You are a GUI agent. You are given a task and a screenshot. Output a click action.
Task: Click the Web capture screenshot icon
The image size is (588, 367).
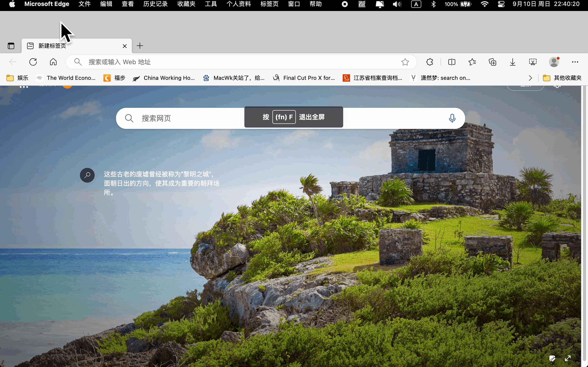pyautogui.click(x=533, y=62)
